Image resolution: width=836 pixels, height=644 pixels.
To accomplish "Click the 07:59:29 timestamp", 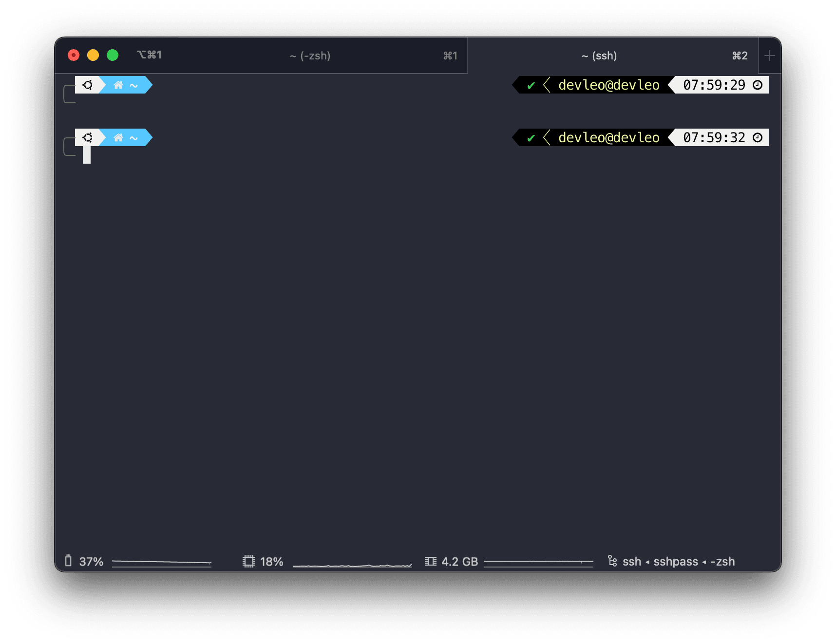I will coord(714,85).
